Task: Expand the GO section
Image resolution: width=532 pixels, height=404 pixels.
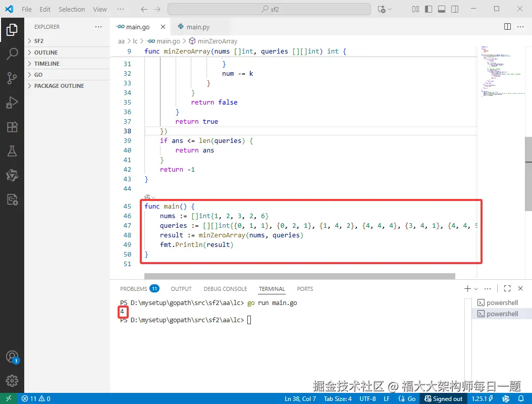Action: pos(67,75)
